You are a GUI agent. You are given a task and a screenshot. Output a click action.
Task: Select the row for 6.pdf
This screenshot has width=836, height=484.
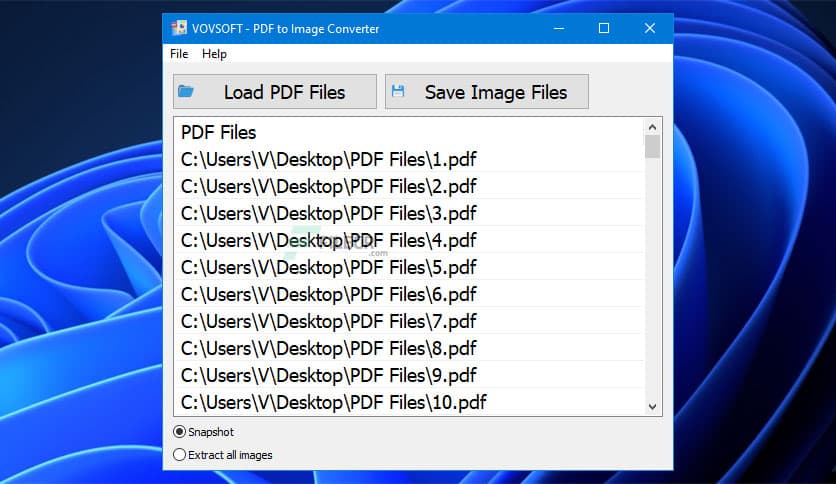[x=409, y=294]
